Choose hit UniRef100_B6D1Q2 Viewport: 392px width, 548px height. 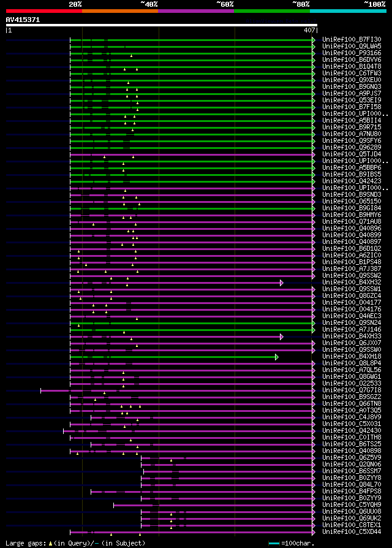(x=352, y=249)
